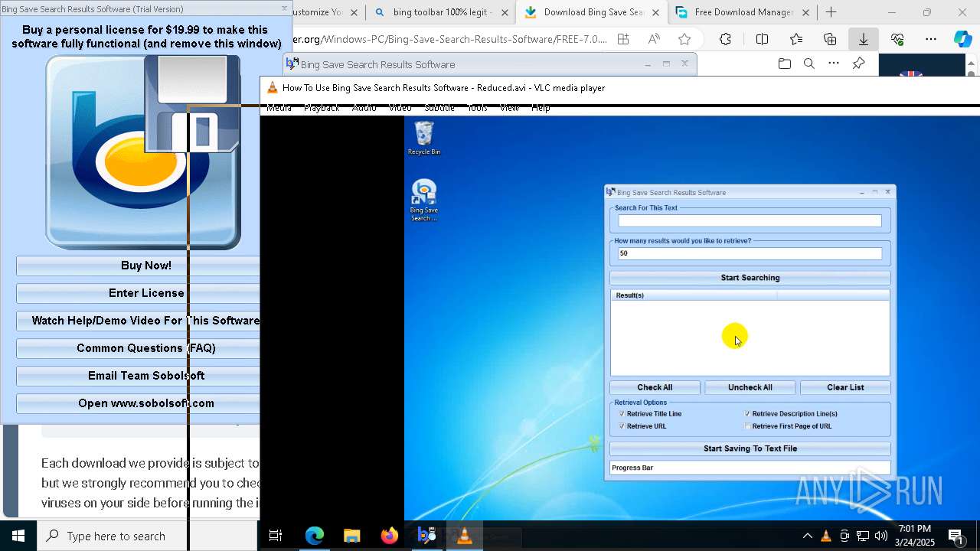The height and width of the screenshot is (551, 980).
Task: Click the VLC cone in system tray
Action: pyautogui.click(x=826, y=536)
